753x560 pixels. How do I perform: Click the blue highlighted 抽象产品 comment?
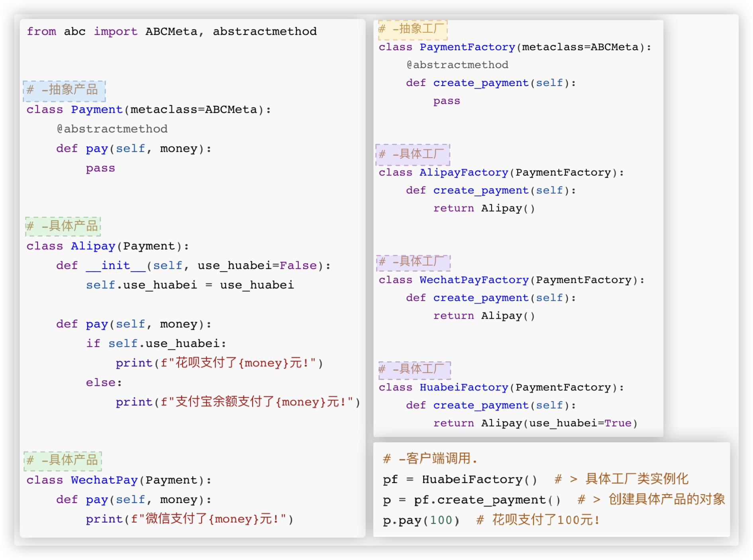click(x=64, y=90)
